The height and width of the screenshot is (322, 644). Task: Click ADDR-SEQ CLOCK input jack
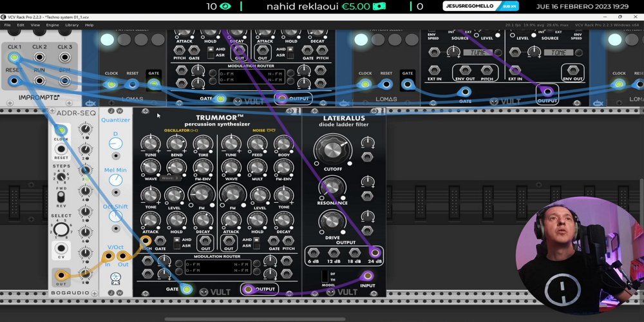61,131
